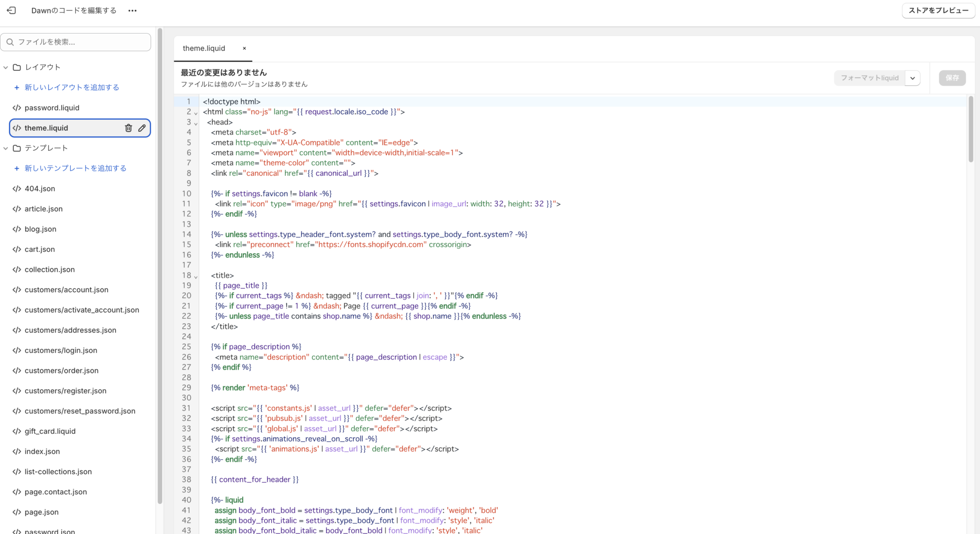Click the plus icon for new template
The image size is (980, 534).
[17, 169]
